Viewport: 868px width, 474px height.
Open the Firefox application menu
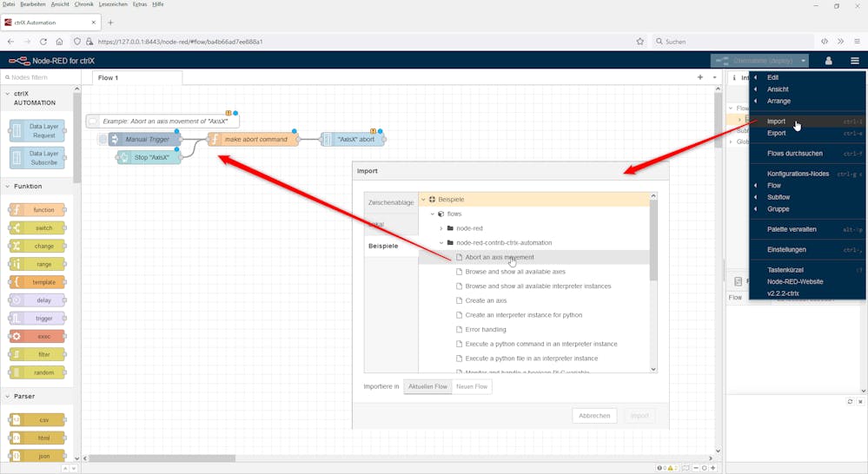pyautogui.click(x=857, y=42)
